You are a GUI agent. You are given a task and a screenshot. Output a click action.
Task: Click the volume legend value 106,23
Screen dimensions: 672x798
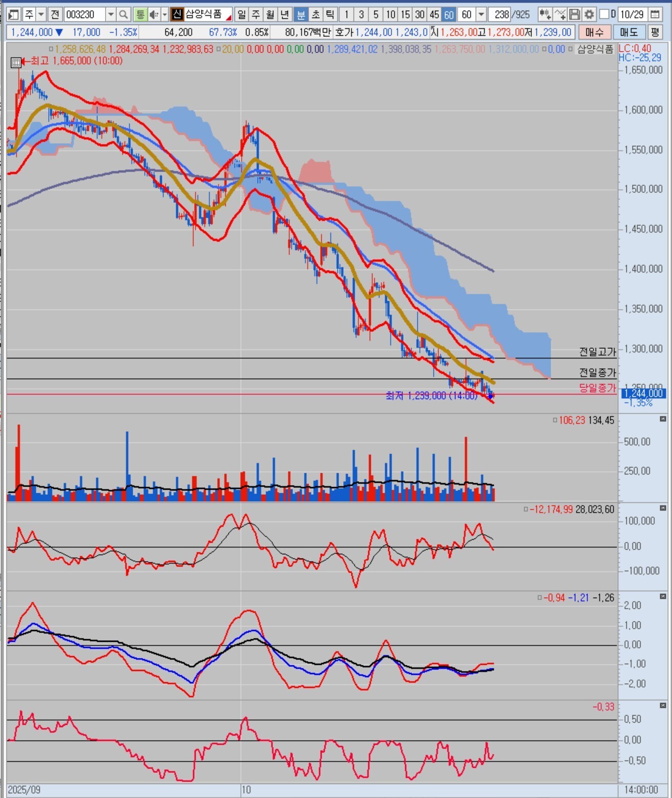pyautogui.click(x=572, y=420)
